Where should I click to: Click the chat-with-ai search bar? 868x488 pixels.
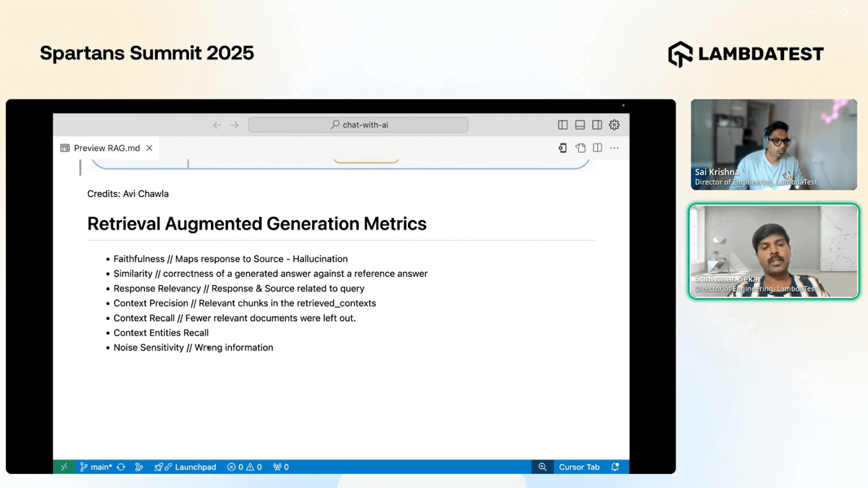pyautogui.click(x=358, y=124)
